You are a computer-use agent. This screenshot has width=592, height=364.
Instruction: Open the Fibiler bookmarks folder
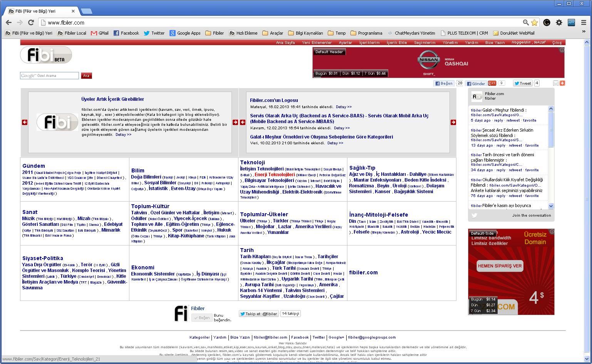point(215,33)
